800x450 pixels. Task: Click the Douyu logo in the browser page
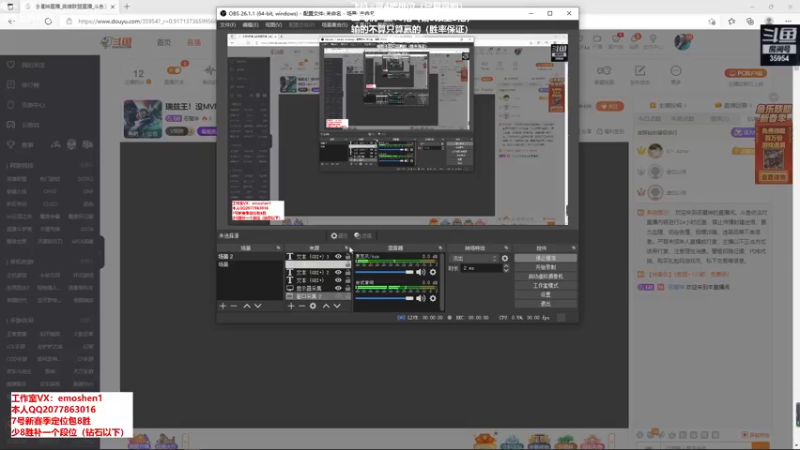tap(117, 43)
